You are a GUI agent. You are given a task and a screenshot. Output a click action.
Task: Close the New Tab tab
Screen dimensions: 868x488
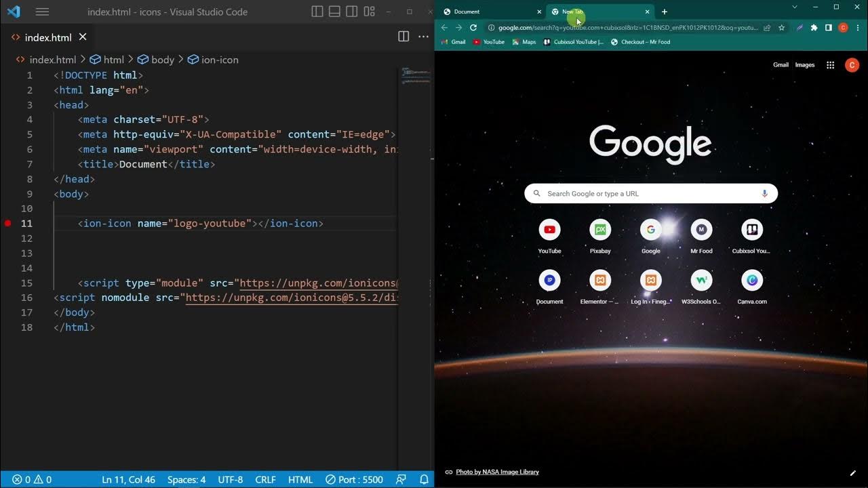(x=647, y=12)
